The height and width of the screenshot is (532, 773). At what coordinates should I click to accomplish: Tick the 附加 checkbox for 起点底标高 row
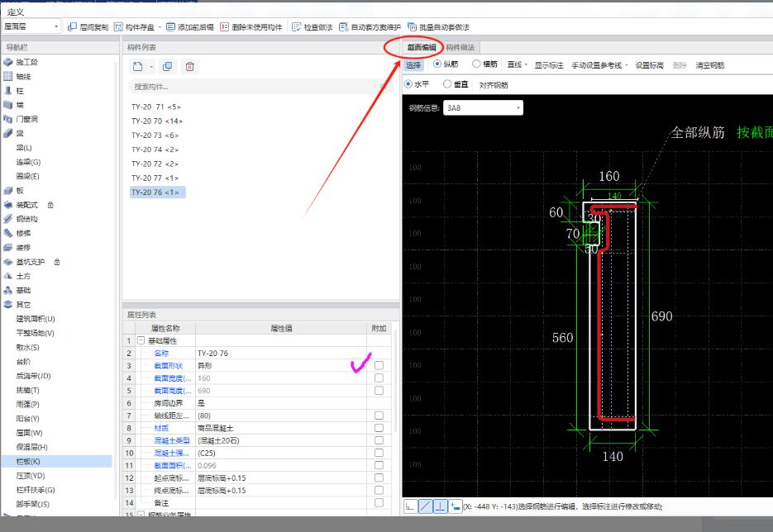pos(379,477)
